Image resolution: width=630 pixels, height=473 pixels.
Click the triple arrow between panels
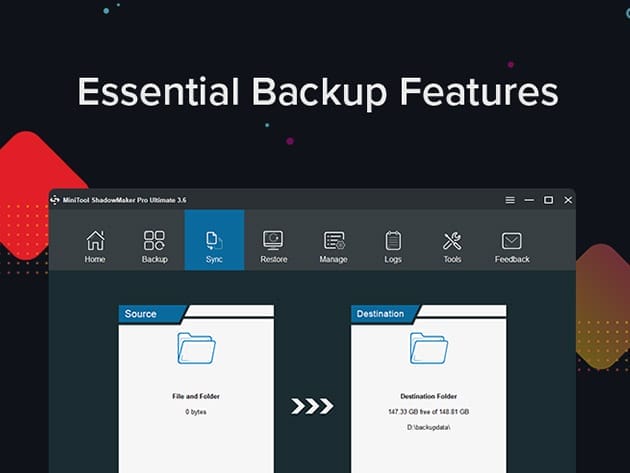[x=311, y=406]
